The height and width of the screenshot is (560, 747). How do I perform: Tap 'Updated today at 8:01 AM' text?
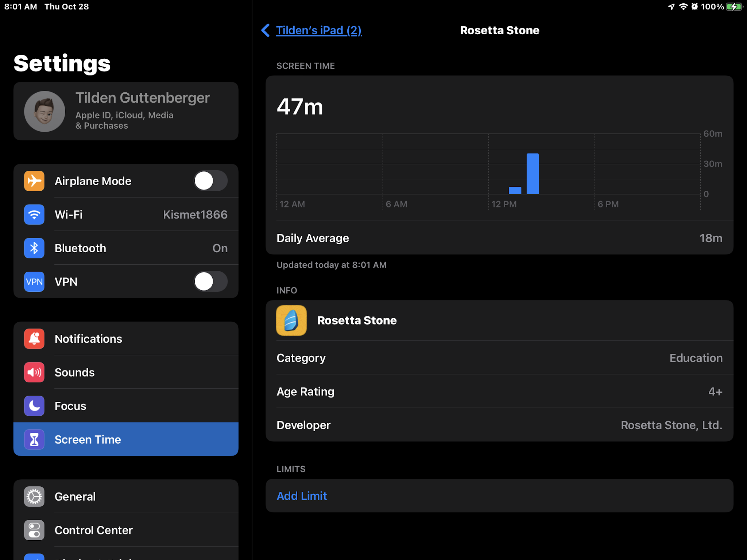(331, 265)
